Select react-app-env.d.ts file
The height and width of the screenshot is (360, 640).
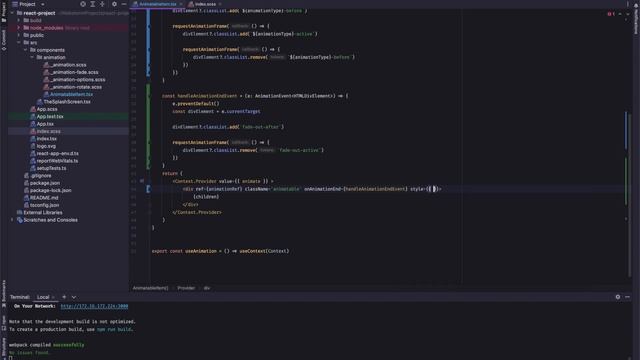pos(58,153)
